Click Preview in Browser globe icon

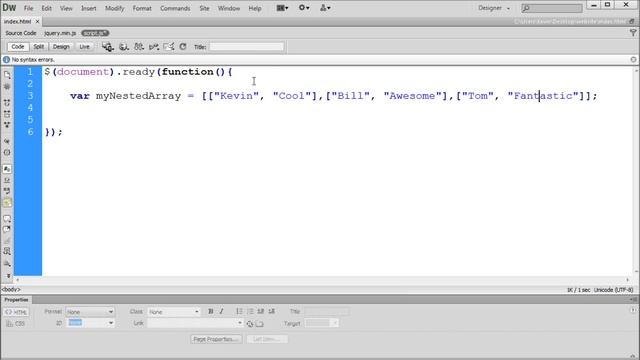point(124,47)
